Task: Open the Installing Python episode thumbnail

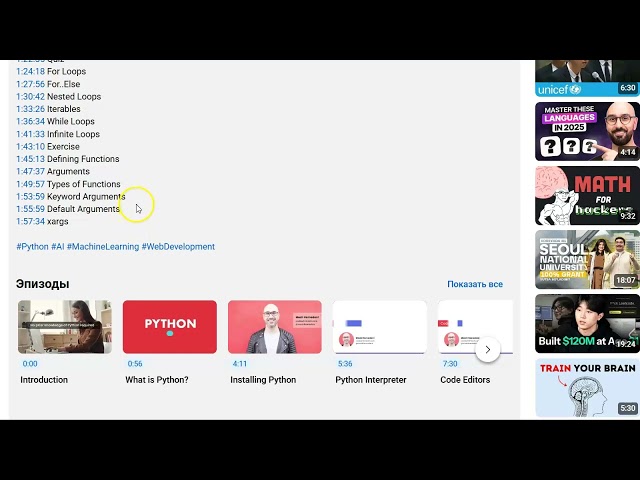Action: (275, 327)
